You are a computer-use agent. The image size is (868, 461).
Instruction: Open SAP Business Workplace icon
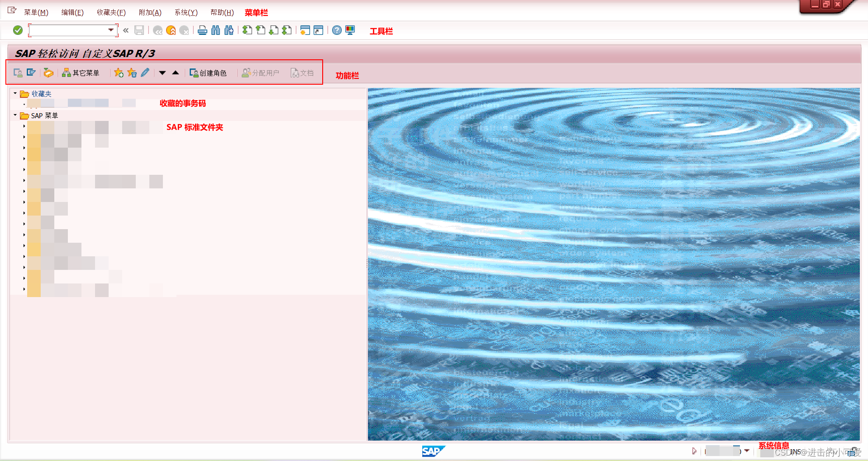pyautogui.click(x=48, y=72)
